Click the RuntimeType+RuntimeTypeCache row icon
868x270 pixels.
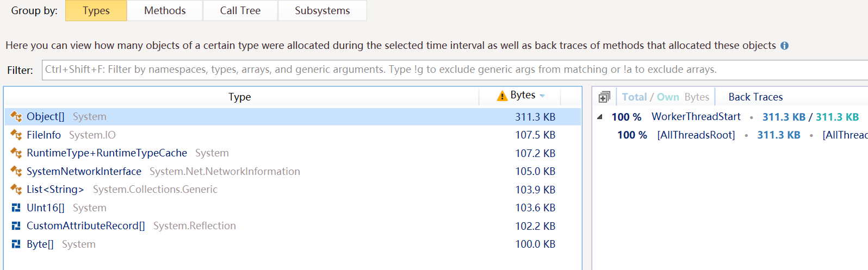(x=16, y=153)
